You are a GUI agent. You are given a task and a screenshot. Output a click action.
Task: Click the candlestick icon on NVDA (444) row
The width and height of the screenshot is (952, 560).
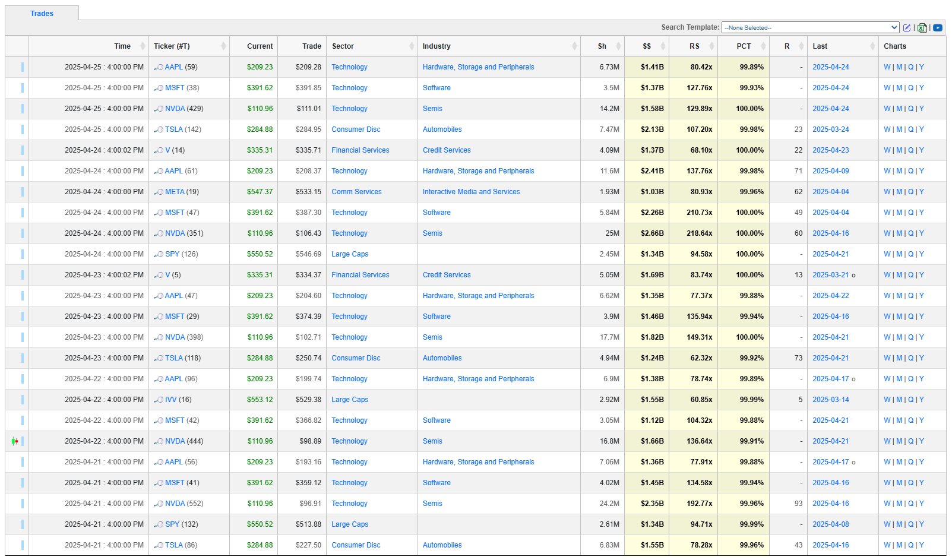click(14, 441)
